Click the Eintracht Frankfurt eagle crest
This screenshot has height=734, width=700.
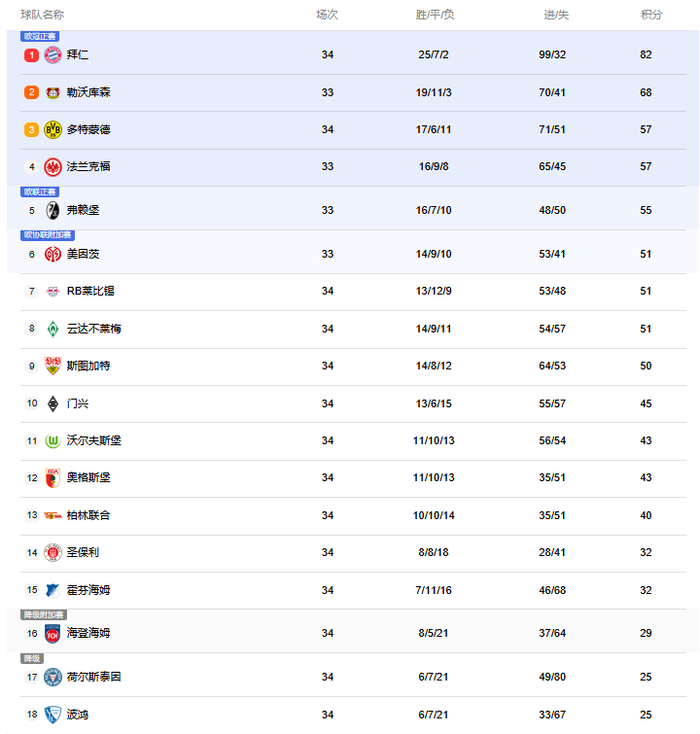coord(52,166)
